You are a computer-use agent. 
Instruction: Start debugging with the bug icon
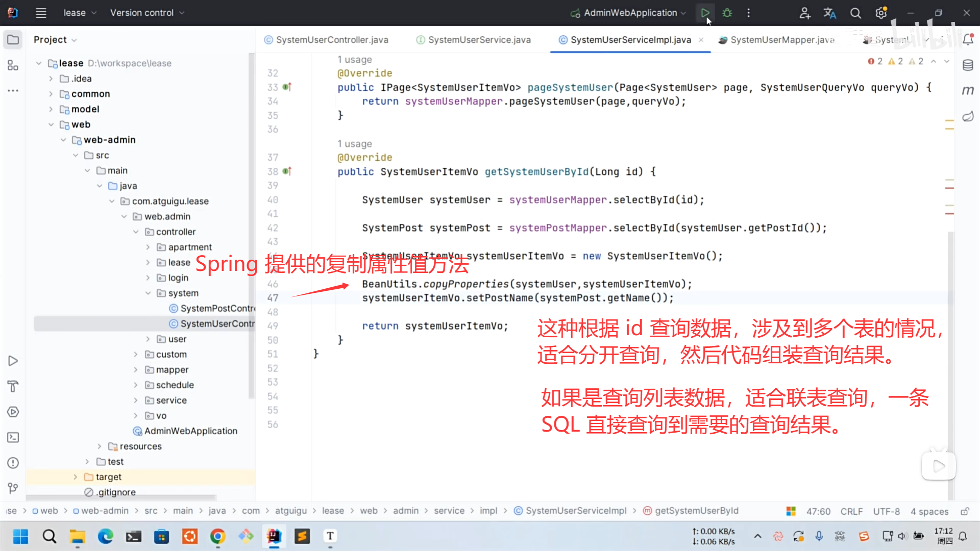(x=727, y=13)
